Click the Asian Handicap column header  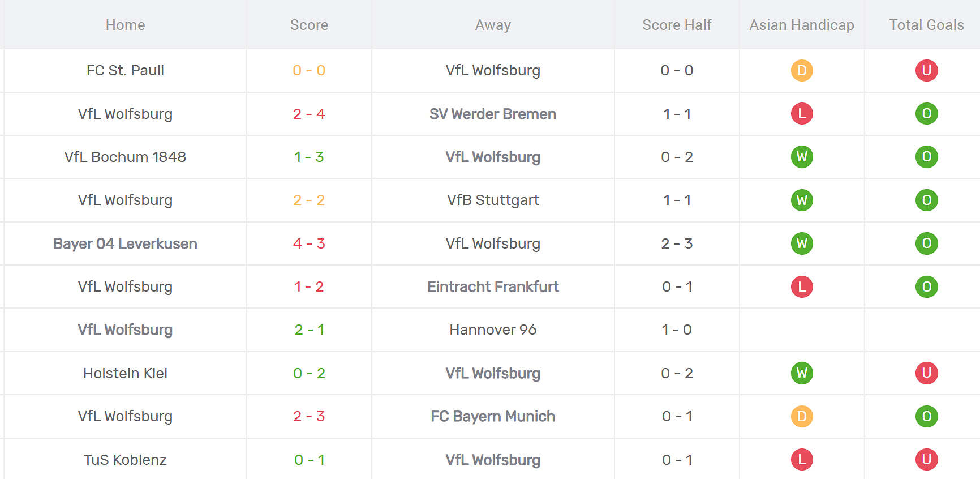coord(802,25)
